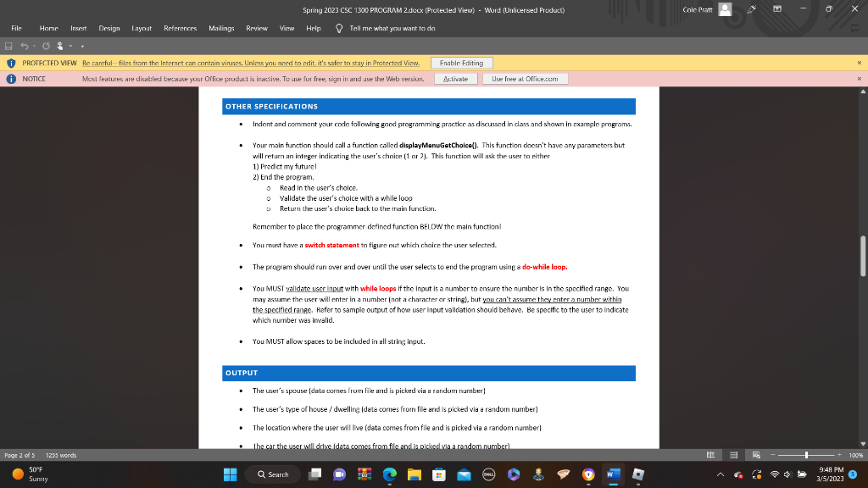The width and height of the screenshot is (868, 488).
Task: Click the Enable Editing button
Action: click(x=460, y=62)
